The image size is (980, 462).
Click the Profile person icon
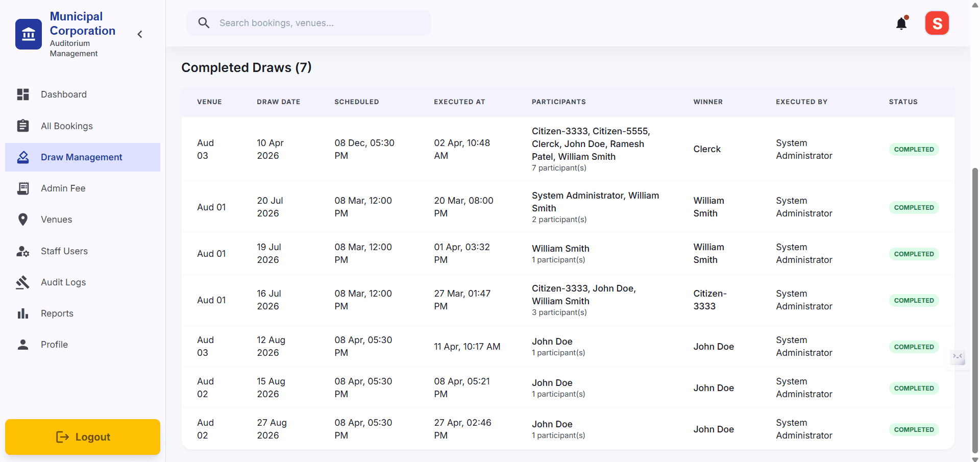pyautogui.click(x=23, y=345)
